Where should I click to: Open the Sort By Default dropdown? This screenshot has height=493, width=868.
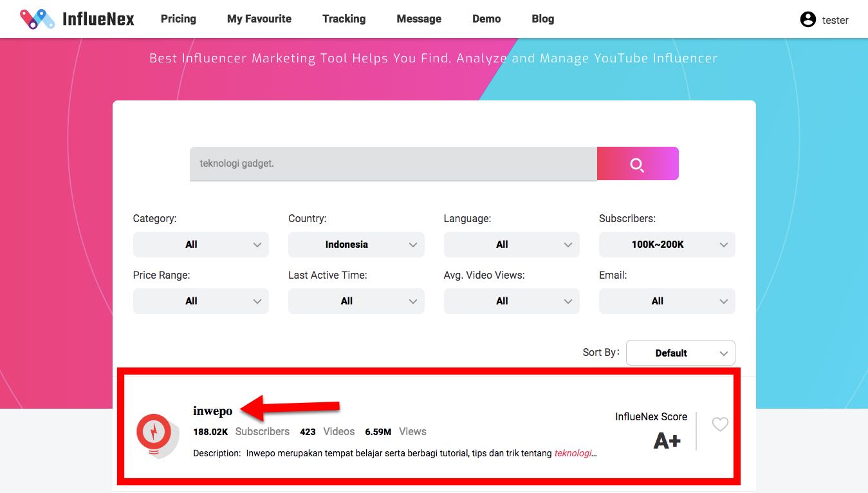point(681,353)
